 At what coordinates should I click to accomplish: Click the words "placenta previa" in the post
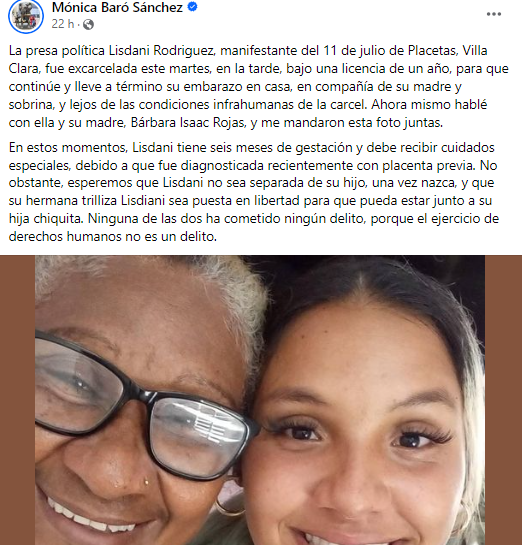click(428, 166)
